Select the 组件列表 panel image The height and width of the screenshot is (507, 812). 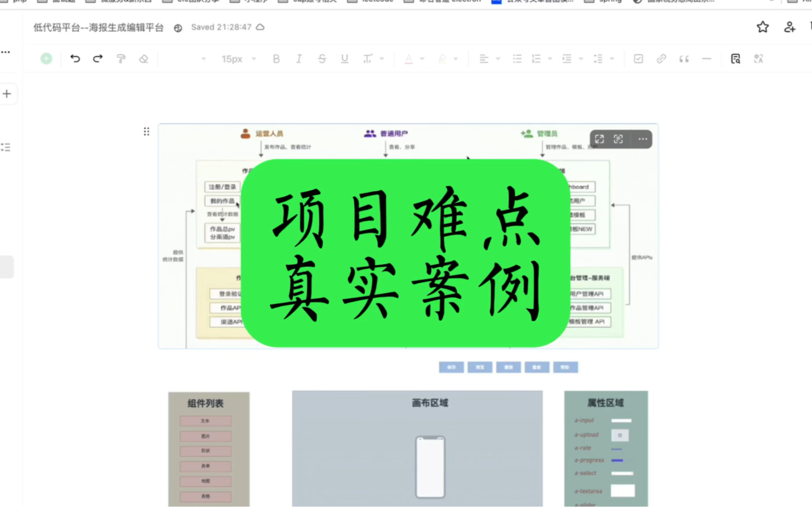click(x=209, y=449)
